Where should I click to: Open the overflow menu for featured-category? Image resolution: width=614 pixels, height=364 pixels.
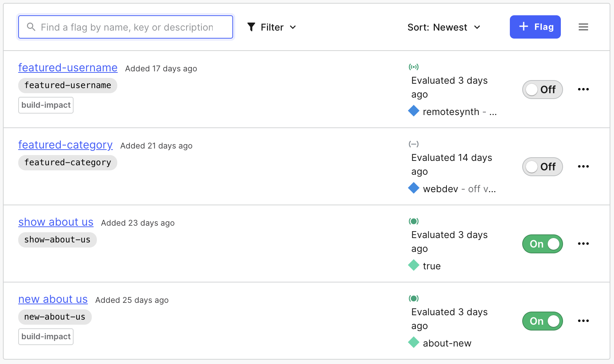[x=583, y=166]
